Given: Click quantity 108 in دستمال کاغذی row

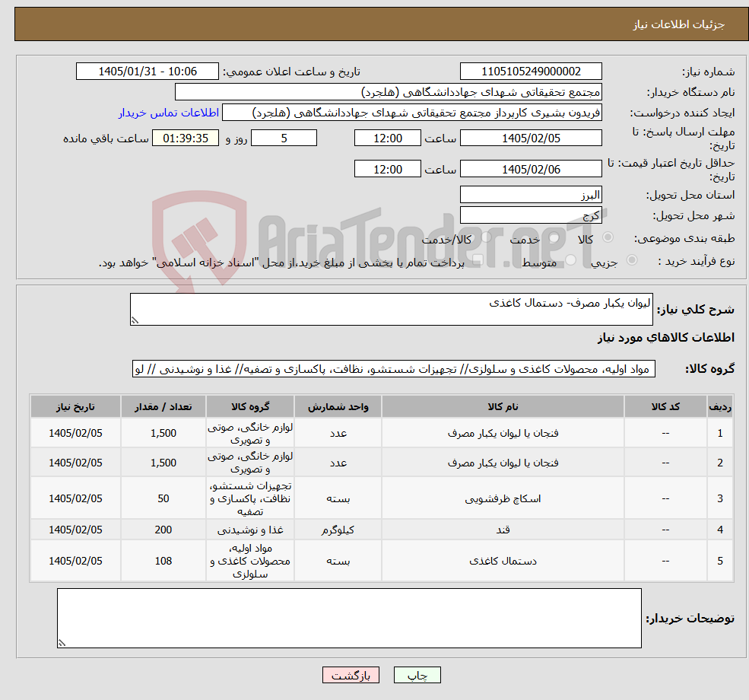Looking at the screenshot, I should [x=163, y=561].
